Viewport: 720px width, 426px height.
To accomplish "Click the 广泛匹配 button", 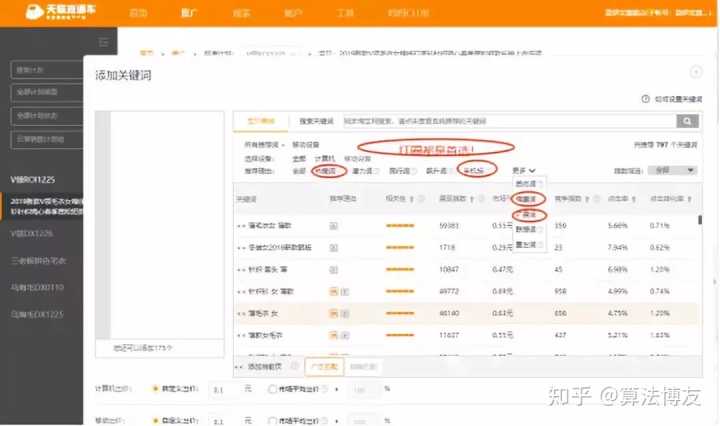I will [322, 367].
